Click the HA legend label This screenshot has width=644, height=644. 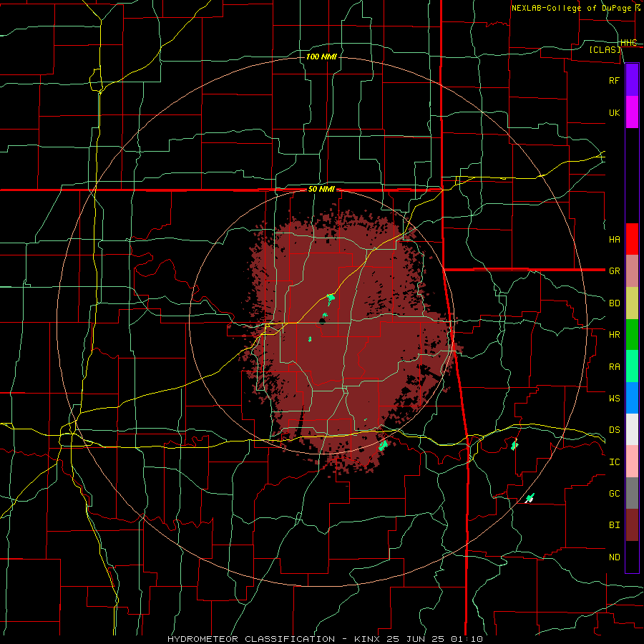tap(615, 240)
